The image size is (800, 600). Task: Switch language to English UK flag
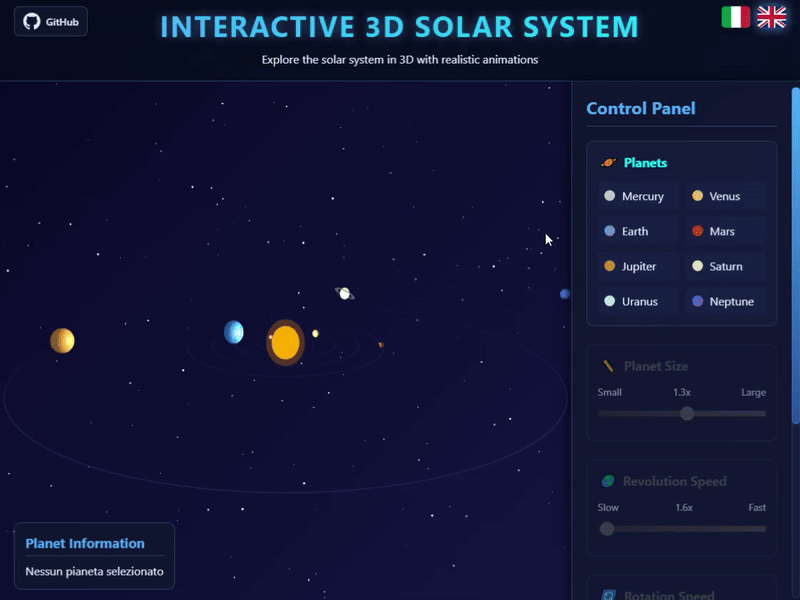click(x=771, y=17)
